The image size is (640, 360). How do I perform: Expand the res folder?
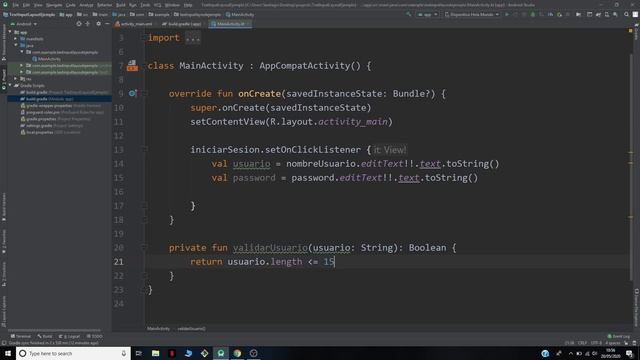coord(16,79)
